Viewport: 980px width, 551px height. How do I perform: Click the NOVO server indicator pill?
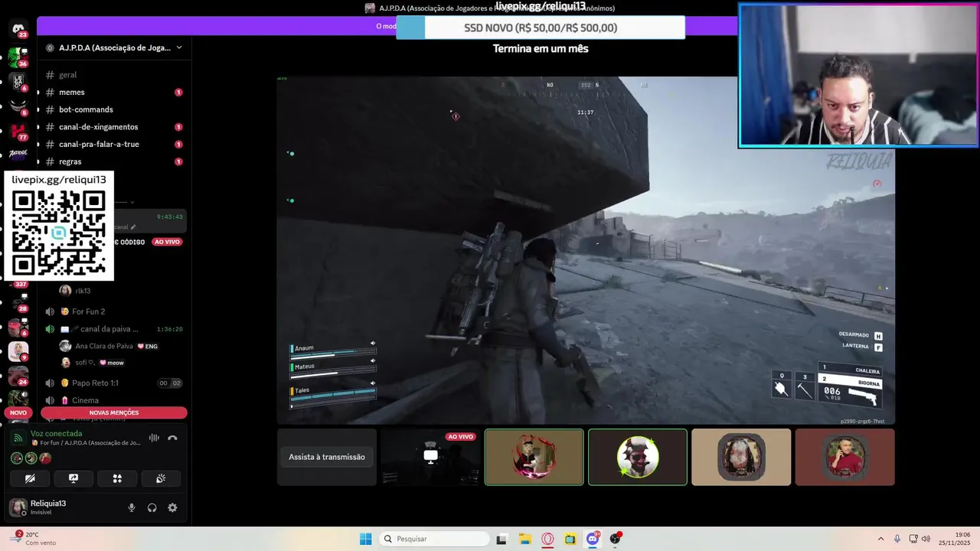pyautogui.click(x=18, y=412)
